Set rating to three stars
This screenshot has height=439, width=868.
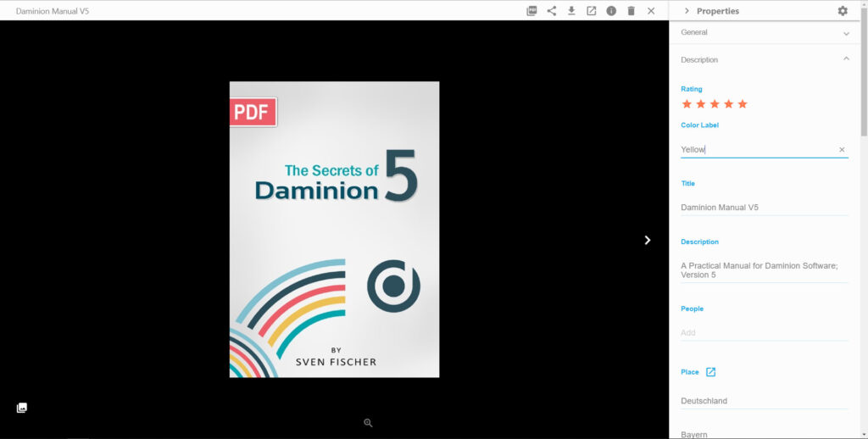point(715,104)
